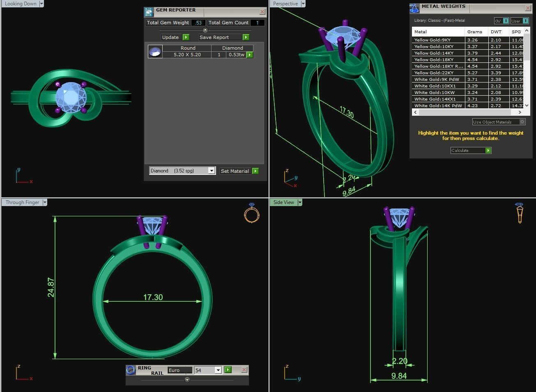Click the Grams column header
Viewport: 536px width, 392px height.
476,32
